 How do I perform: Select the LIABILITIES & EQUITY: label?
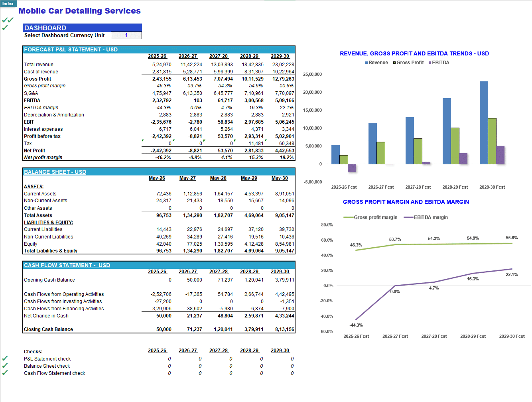[49, 222]
